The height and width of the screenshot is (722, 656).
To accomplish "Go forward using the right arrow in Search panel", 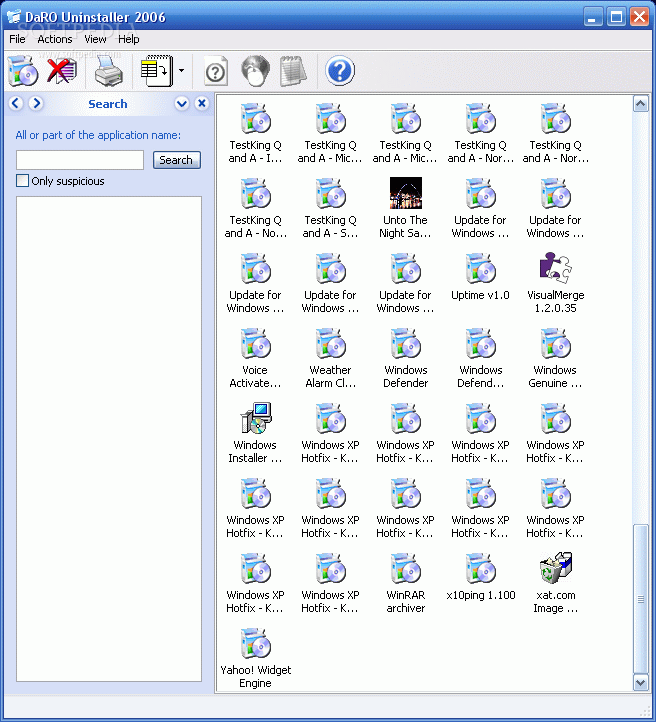I will [x=36, y=103].
